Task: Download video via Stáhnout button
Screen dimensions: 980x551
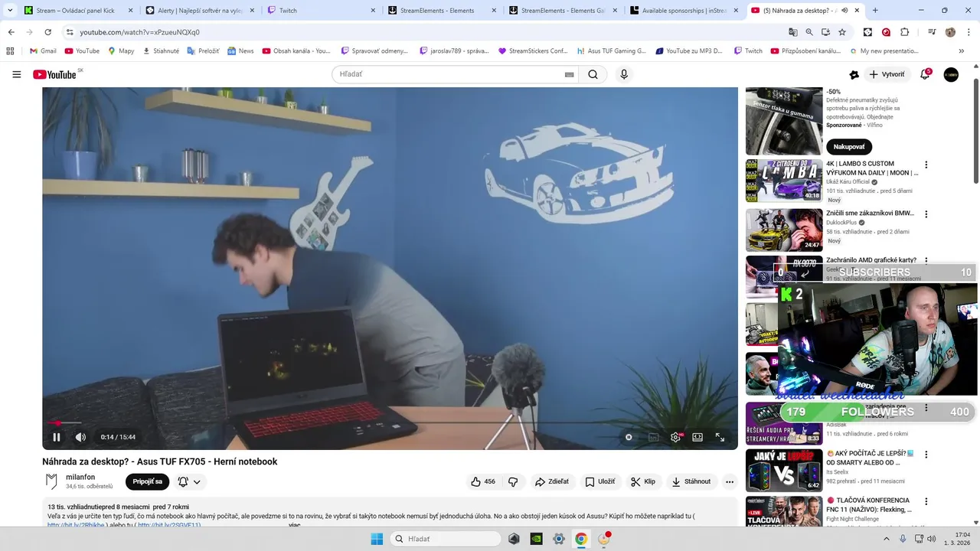Action: pos(691,481)
